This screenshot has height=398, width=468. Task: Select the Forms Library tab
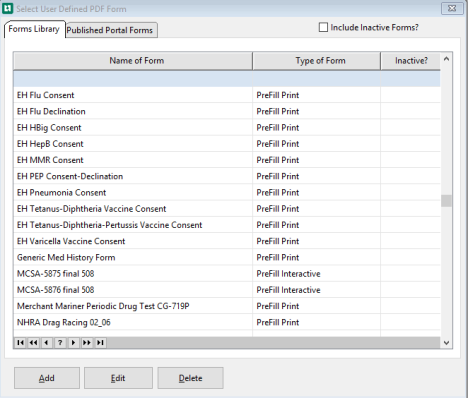tap(34, 29)
